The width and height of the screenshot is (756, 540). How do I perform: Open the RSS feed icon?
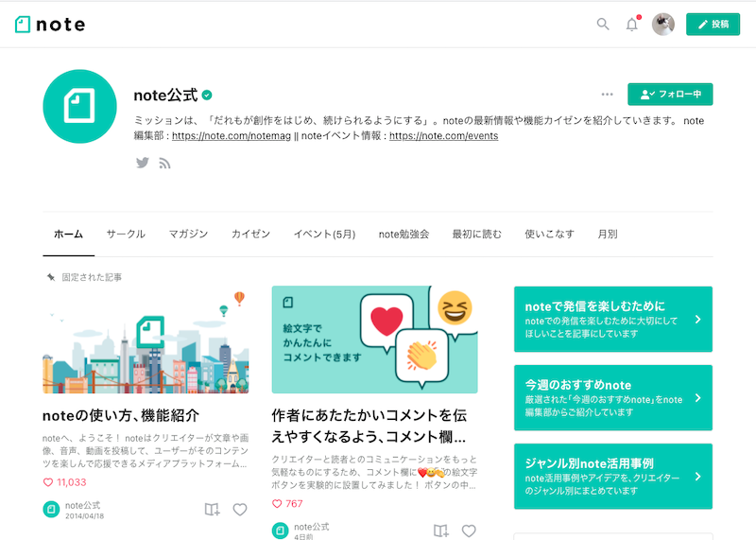164,164
